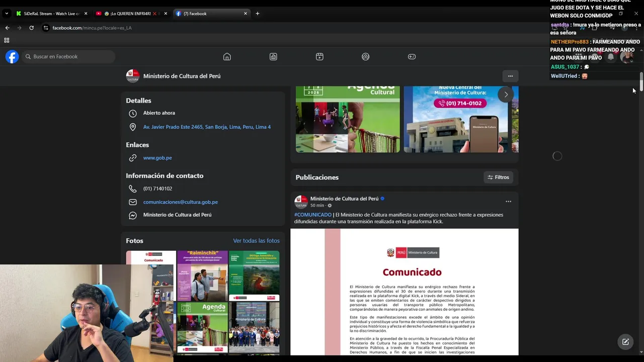This screenshot has height=362, width=644.
Task: Email comunicaciones@cultura.gob.pe link
Action: tap(181, 202)
